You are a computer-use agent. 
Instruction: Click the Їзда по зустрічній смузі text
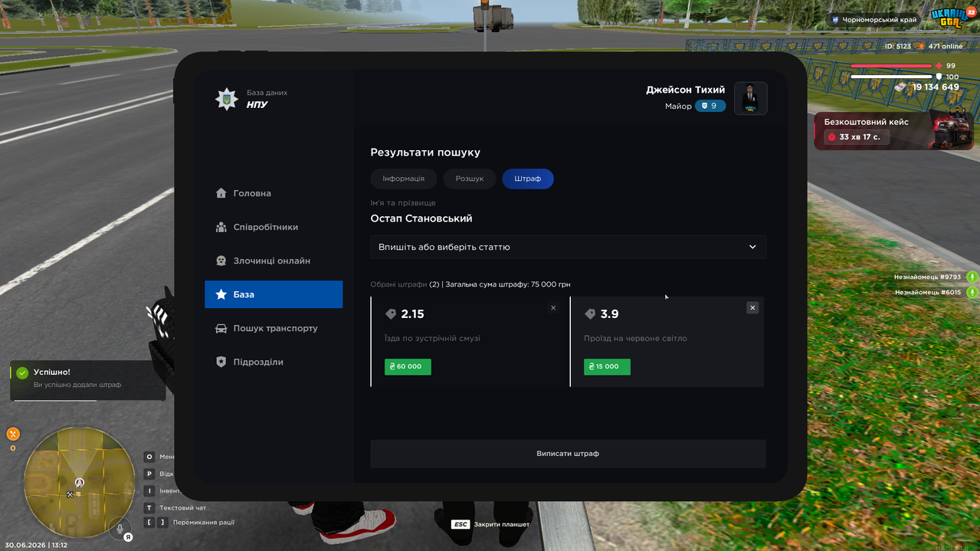[432, 338]
